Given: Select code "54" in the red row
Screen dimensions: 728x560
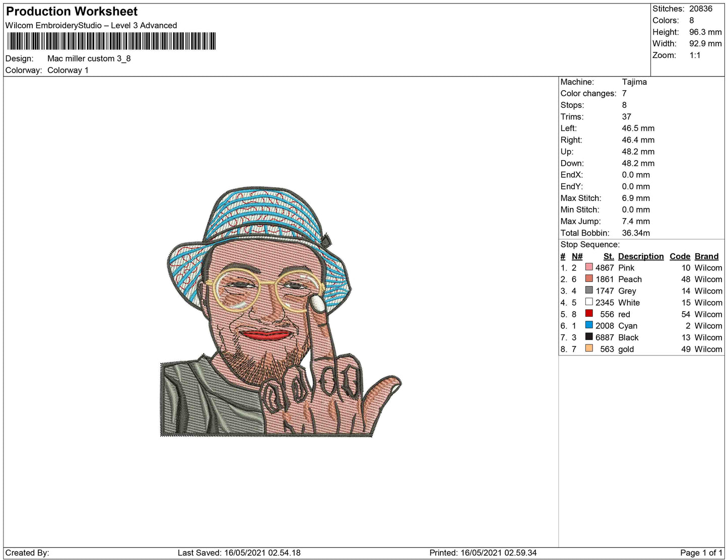Looking at the screenshot, I should pos(686,314).
